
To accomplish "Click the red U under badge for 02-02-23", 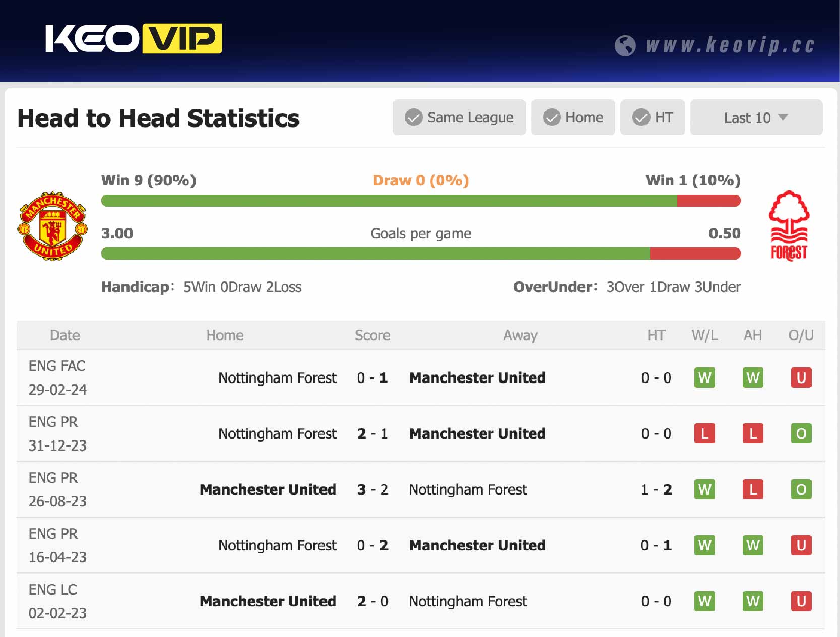I will tap(801, 601).
